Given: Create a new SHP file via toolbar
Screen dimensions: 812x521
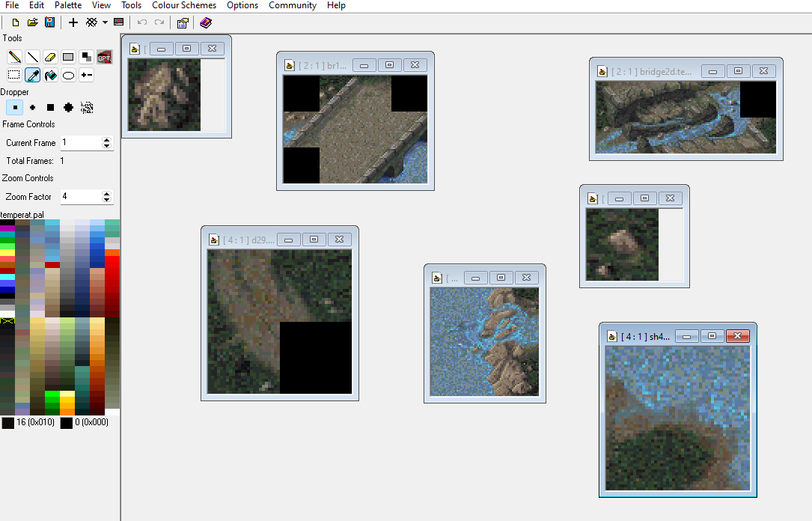Looking at the screenshot, I should tap(16, 22).
